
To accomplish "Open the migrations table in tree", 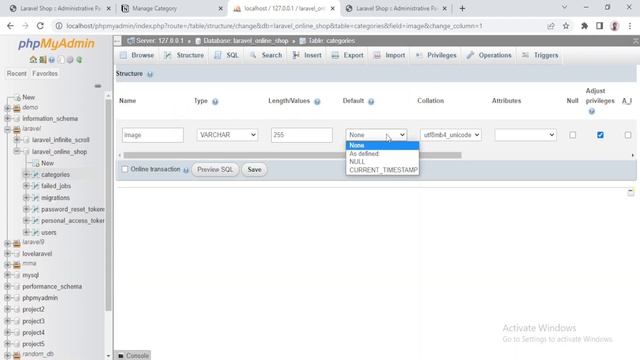I will pyautogui.click(x=55, y=198).
